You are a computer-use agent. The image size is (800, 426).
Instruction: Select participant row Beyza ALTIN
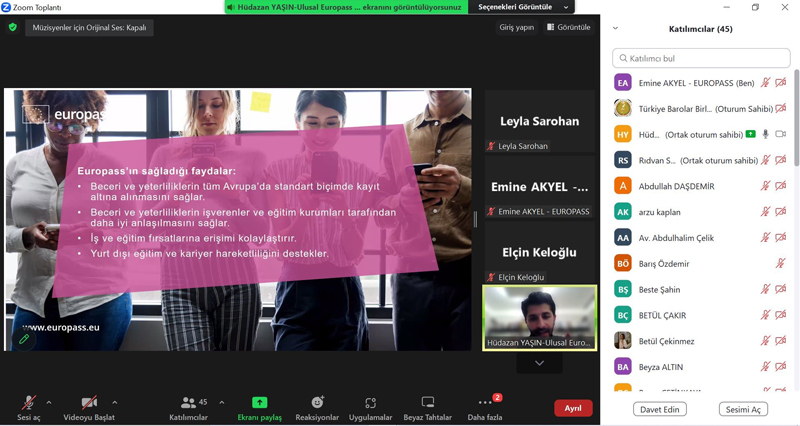701,367
